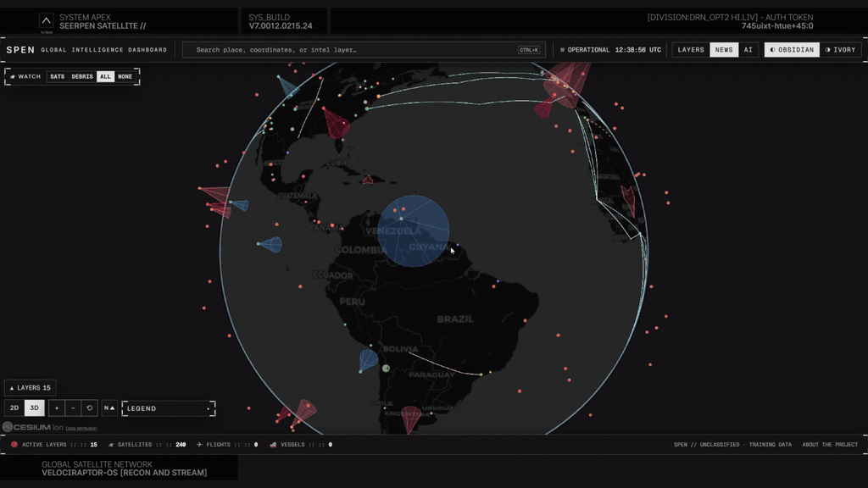Viewport: 868px width, 488px height.
Task: Click the GLOBAL INTELLIGENCE DASHBOARD title
Action: pyautogui.click(x=104, y=50)
